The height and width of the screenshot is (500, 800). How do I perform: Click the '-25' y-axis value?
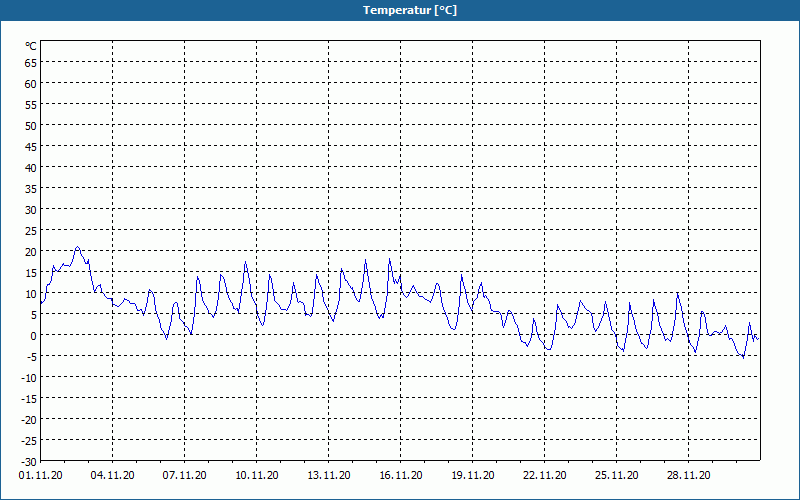pyautogui.click(x=29, y=441)
